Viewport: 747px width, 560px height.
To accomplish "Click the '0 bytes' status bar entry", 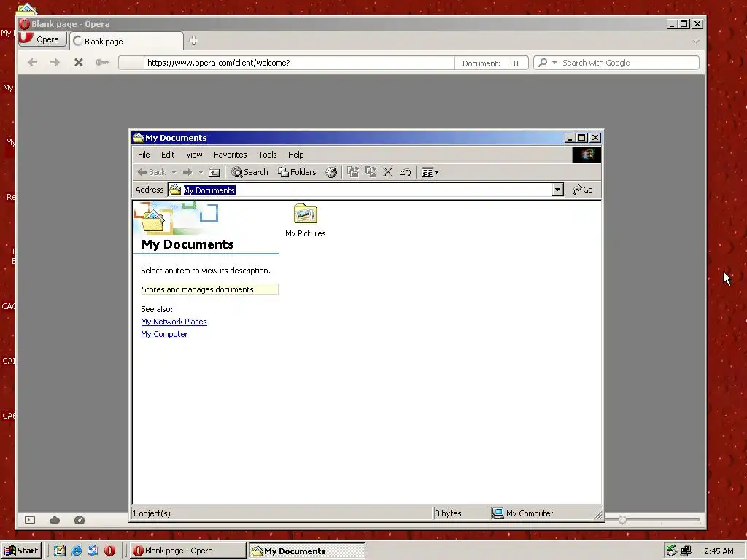I will (x=448, y=513).
